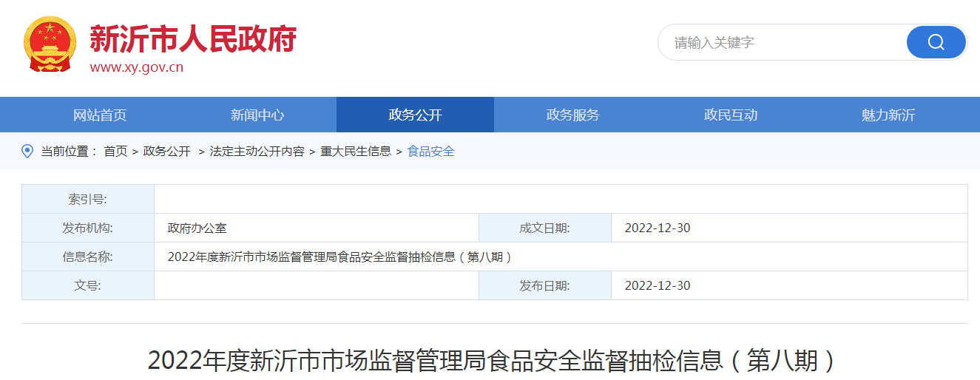Click the 发布日期 value 2022-12-30

click(658, 285)
